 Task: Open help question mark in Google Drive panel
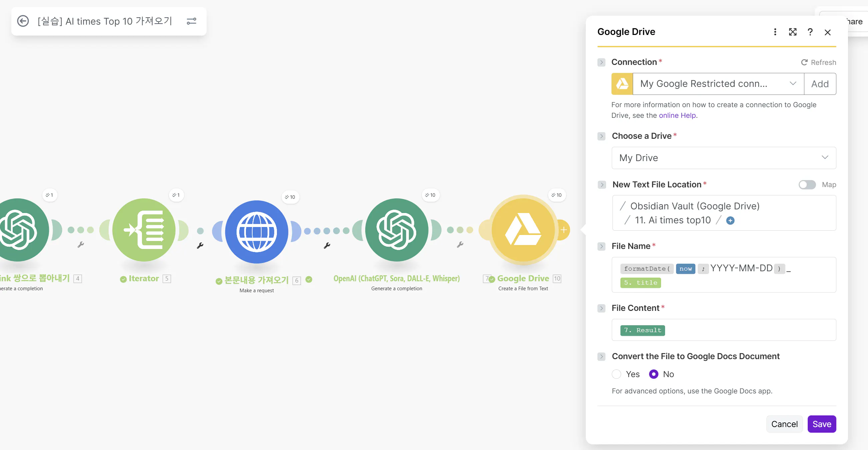(810, 32)
